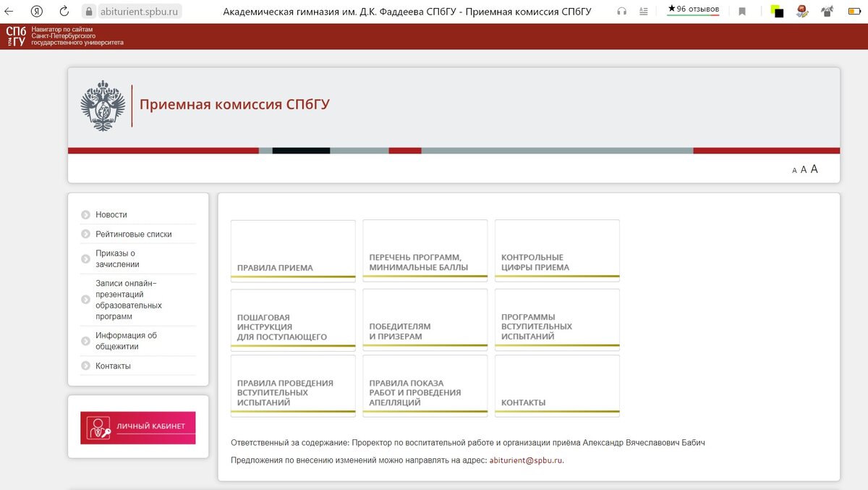The image size is (868, 490).
Task: Open Записи онлайн-презентаций образовательных программ
Action: coord(130,300)
